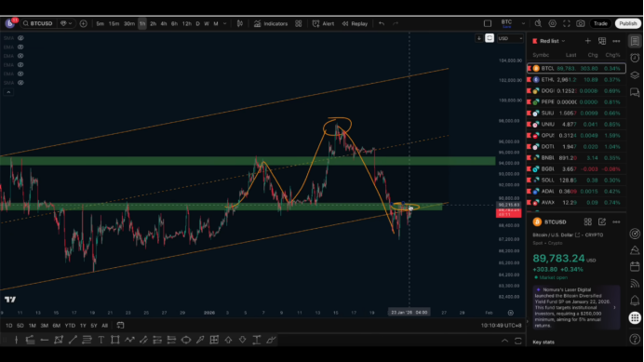Viewport: 644px width, 362px height.
Task: Select the horizontal line drawing tool
Action: (45, 340)
